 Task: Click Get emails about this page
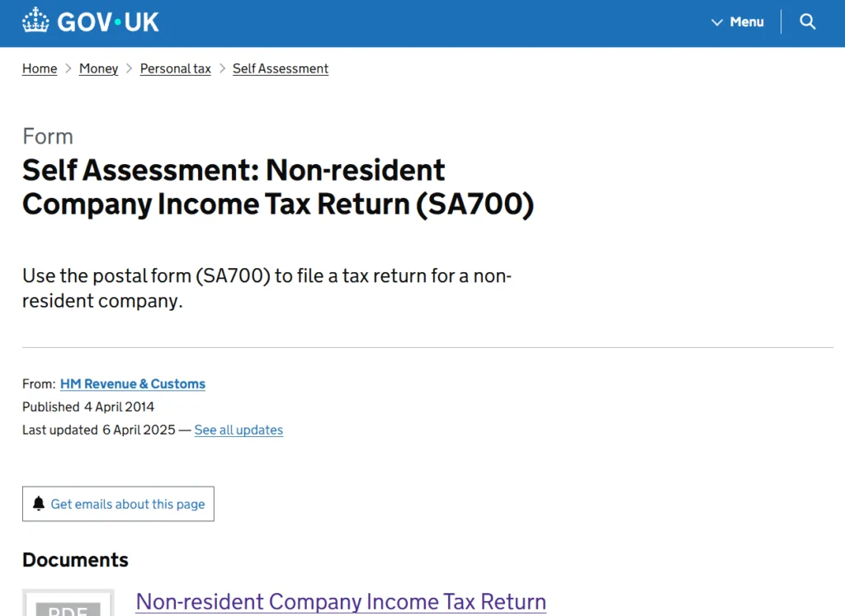click(117, 503)
